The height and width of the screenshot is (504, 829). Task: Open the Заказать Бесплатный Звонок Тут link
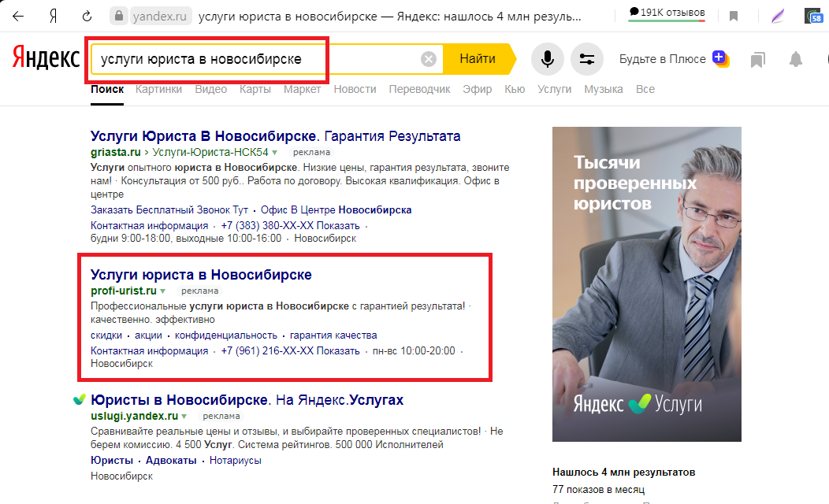[169, 209]
